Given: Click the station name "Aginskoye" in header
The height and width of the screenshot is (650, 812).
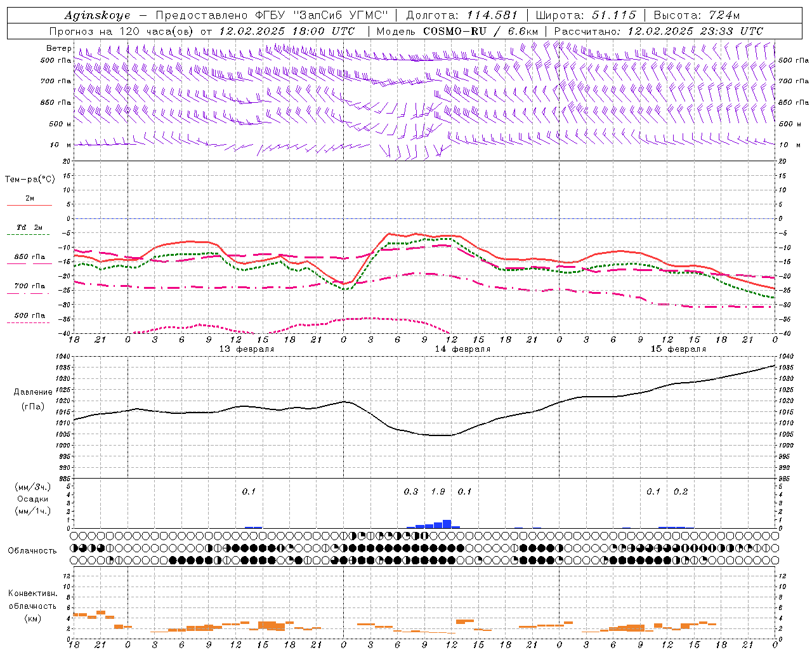Looking at the screenshot, I should [x=97, y=15].
